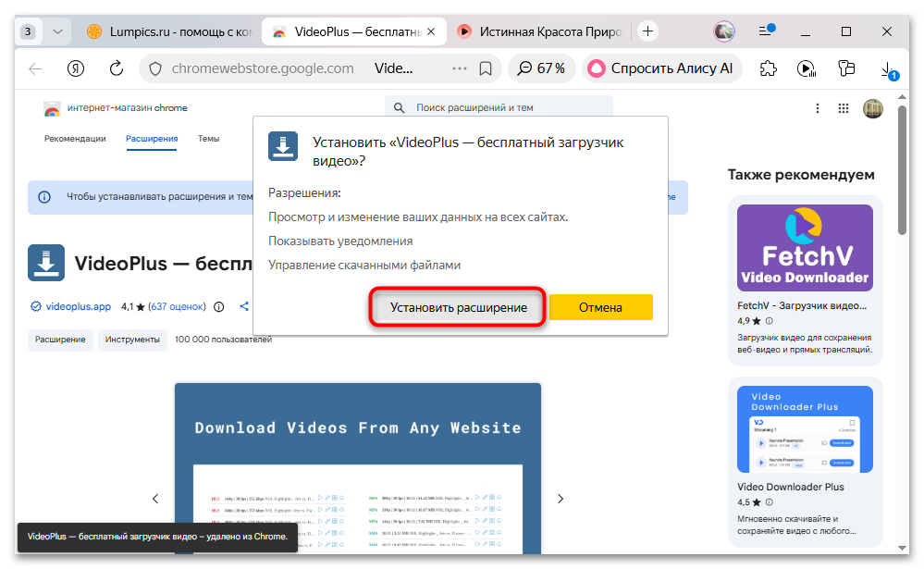Open the address bar three-dots menu
924x569 pixels.
point(459,69)
